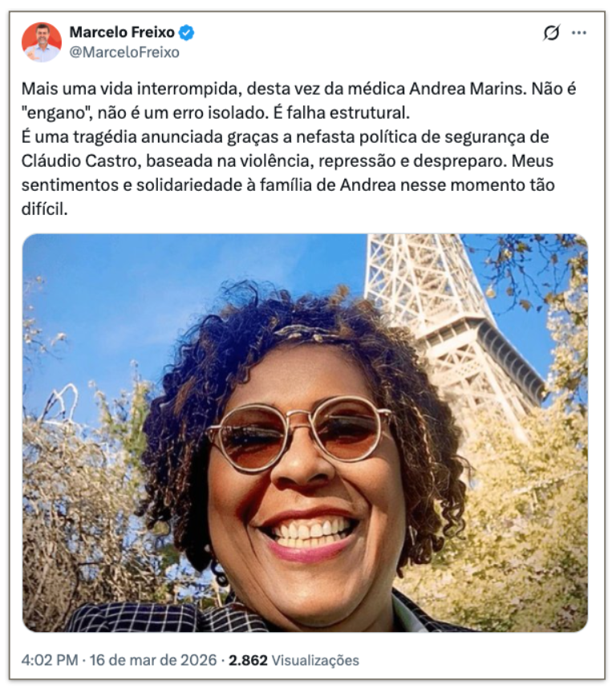Open the three-dot More options menu
Screen dimensions: 616x693
click(x=578, y=33)
